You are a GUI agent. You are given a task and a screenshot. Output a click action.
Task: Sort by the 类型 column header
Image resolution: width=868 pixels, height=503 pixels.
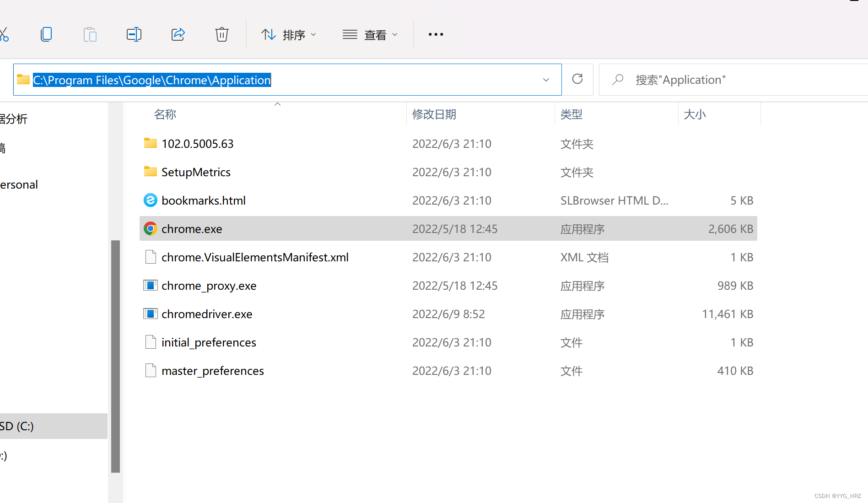(x=571, y=114)
